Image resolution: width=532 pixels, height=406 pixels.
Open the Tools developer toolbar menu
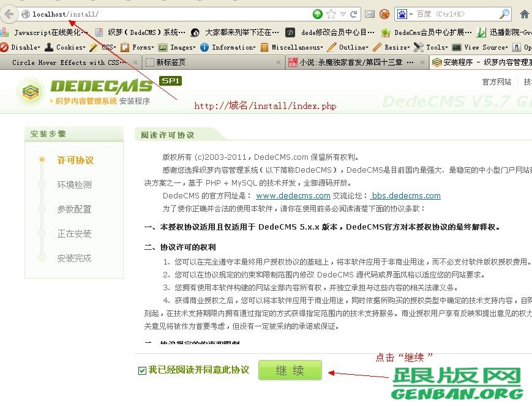click(x=431, y=47)
